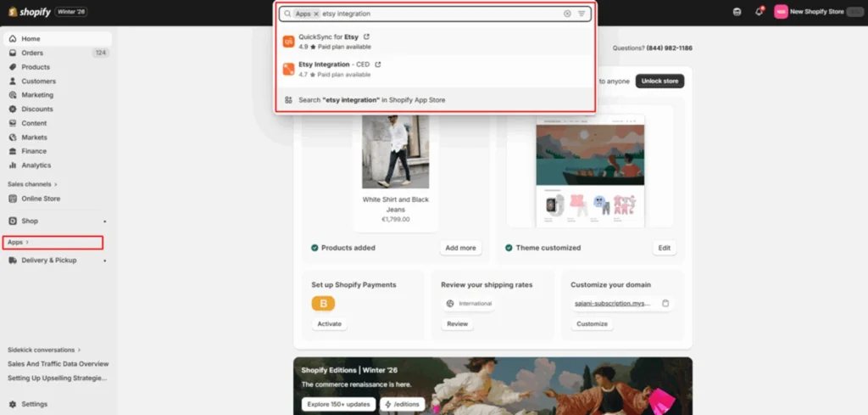The height and width of the screenshot is (415, 868).
Task: Click the /editions button
Action: (x=403, y=405)
